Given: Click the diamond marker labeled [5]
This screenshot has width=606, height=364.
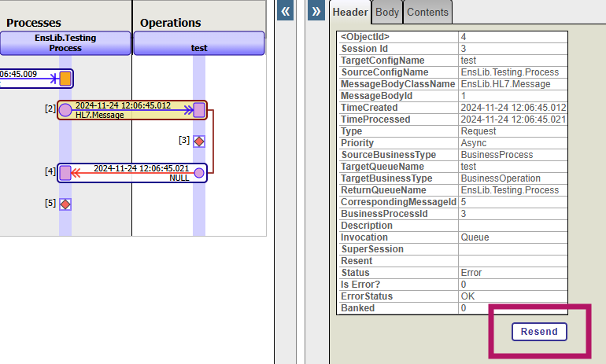Looking at the screenshot, I should pos(65,204).
